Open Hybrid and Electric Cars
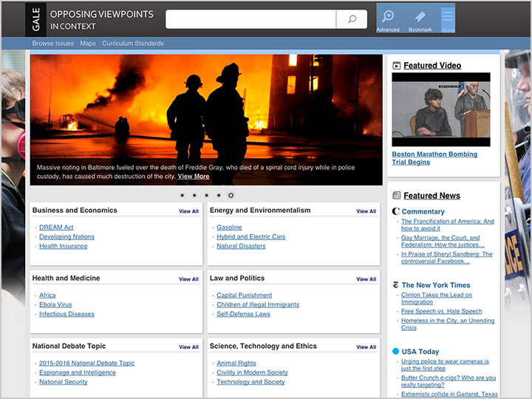The image size is (532, 399). tap(251, 237)
